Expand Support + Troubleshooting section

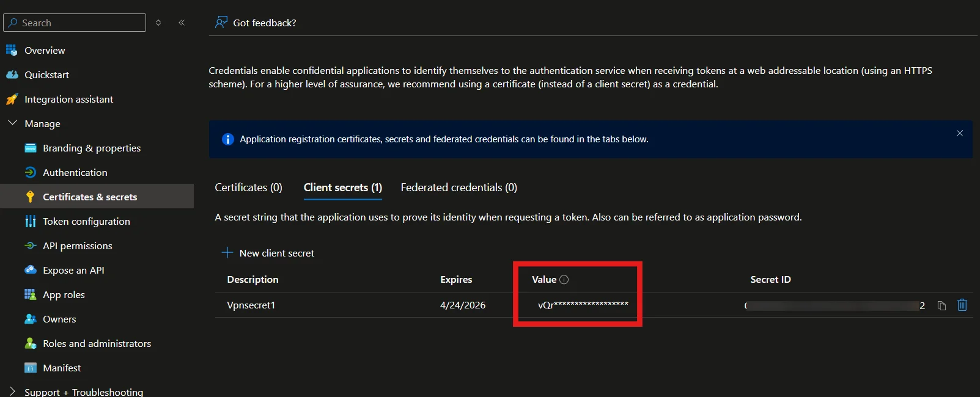point(12,392)
